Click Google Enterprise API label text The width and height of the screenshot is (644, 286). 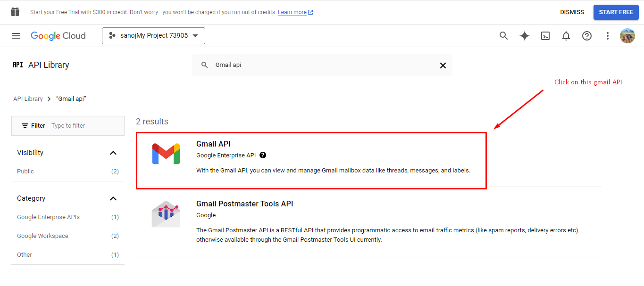[x=226, y=155]
